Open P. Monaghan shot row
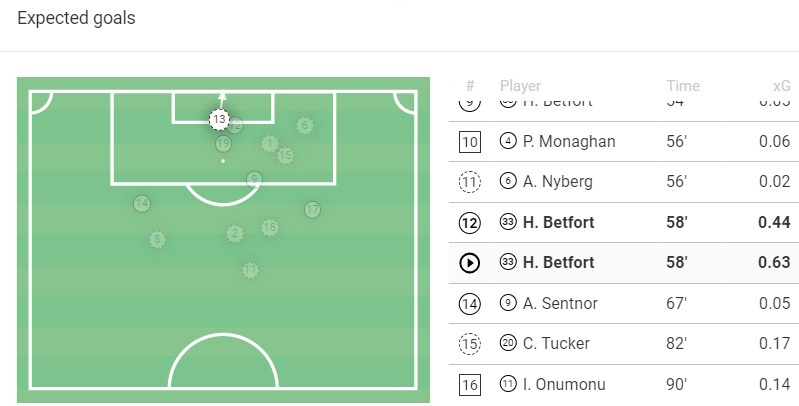The width and height of the screenshot is (799, 406). (620, 142)
